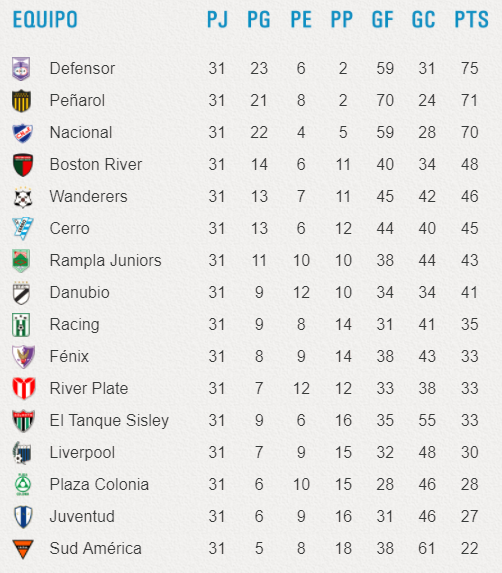Click the Fénix team name
Viewport: 502px width, 573px height.
(69, 356)
